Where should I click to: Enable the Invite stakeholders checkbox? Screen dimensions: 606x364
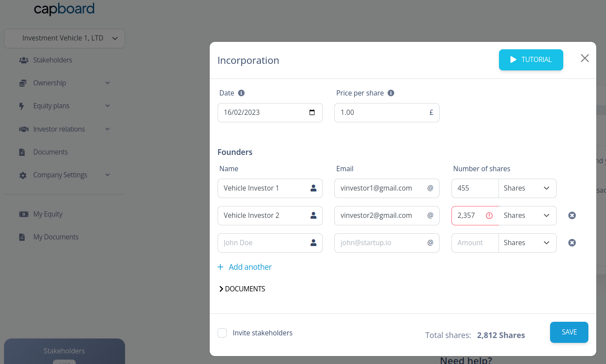pyautogui.click(x=222, y=333)
